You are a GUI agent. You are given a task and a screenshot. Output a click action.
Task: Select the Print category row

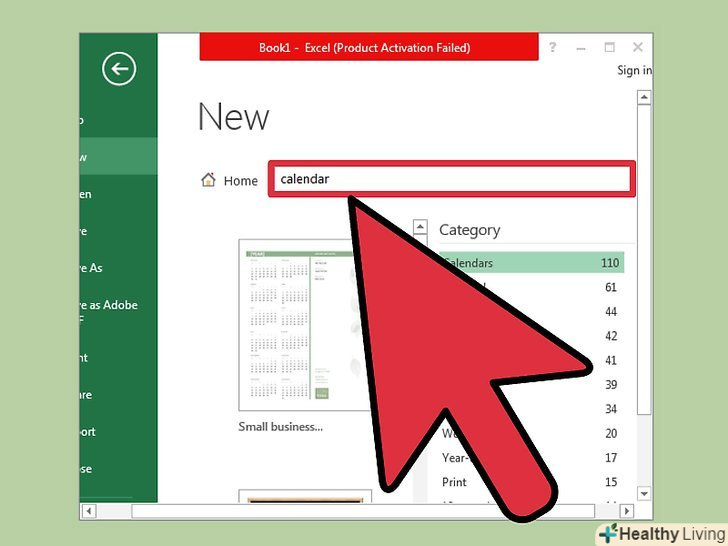click(532, 482)
